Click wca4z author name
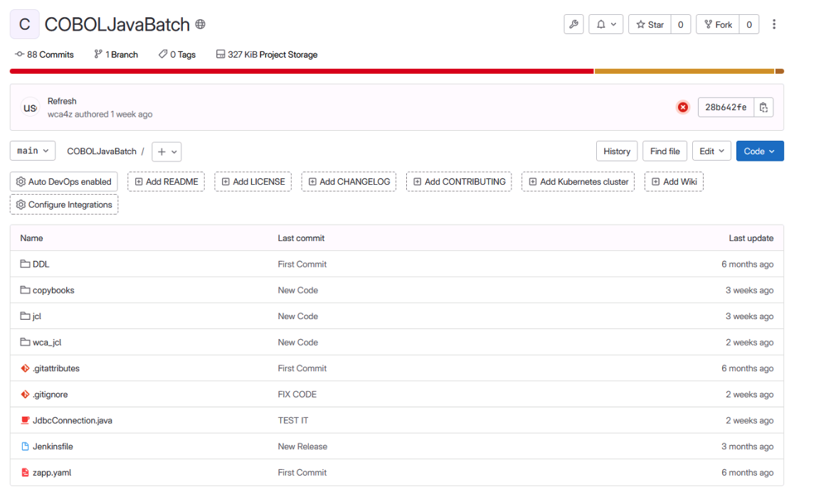 (x=60, y=114)
